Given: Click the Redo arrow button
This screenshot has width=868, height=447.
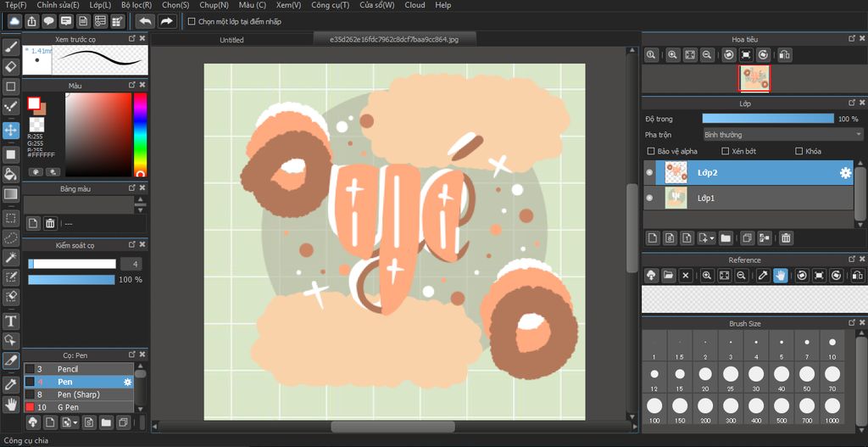Looking at the screenshot, I should tap(166, 21).
